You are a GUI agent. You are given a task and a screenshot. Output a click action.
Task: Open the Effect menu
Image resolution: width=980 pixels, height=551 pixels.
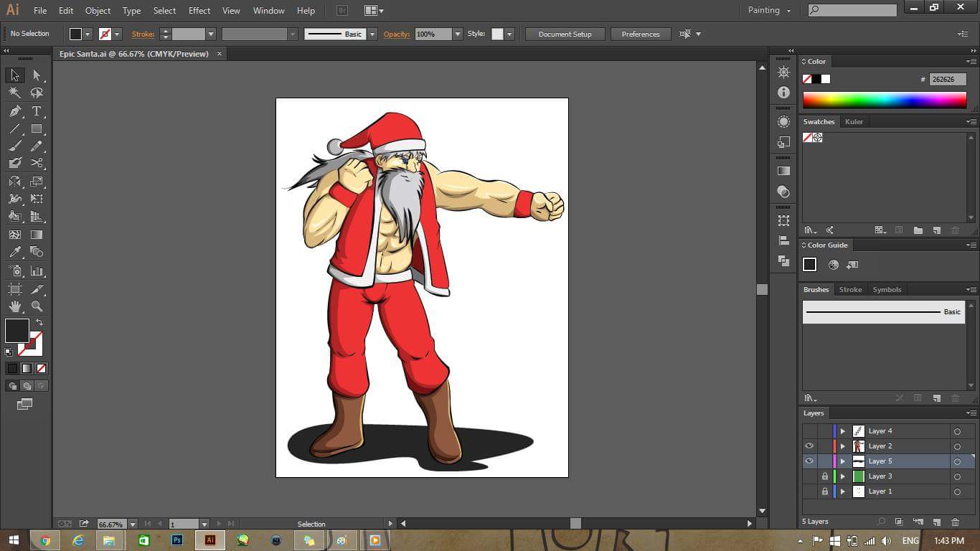tap(199, 11)
